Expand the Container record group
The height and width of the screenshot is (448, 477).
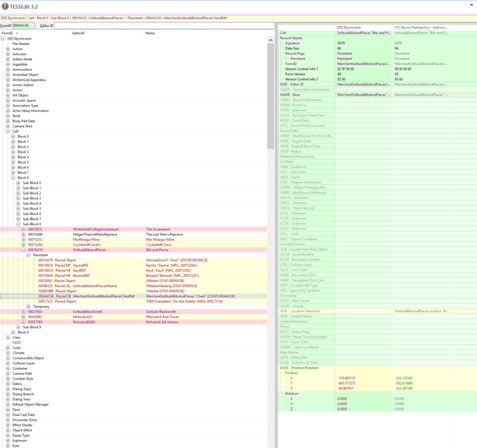pyautogui.click(x=8, y=368)
